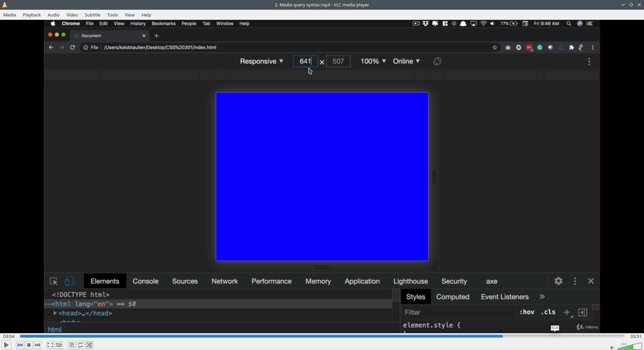The height and width of the screenshot is (350, 644).
Task: Switch to the Security tab
Action: [454, 281]
